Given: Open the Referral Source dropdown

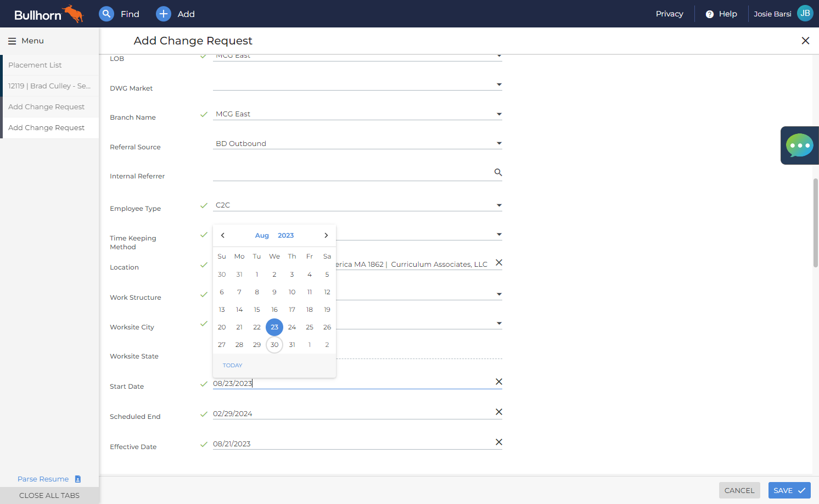Looking at the screenshot, I should pyautogui.click(x=499, y=143).
